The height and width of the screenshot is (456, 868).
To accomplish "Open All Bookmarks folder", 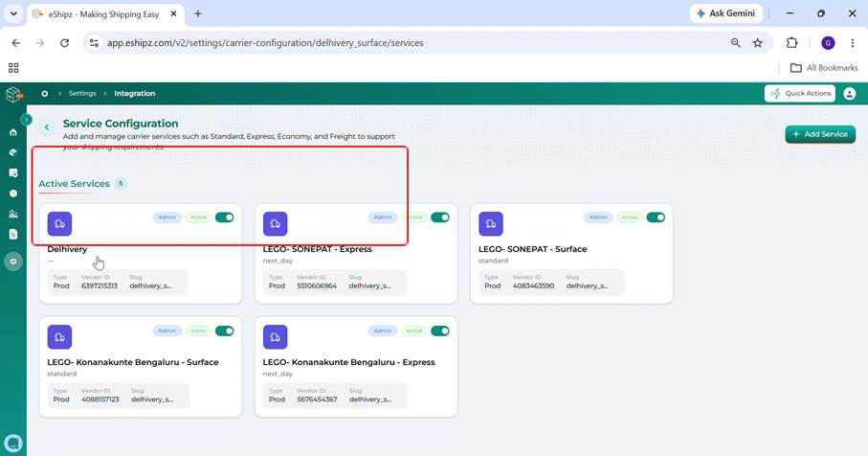I will point(824,68).
